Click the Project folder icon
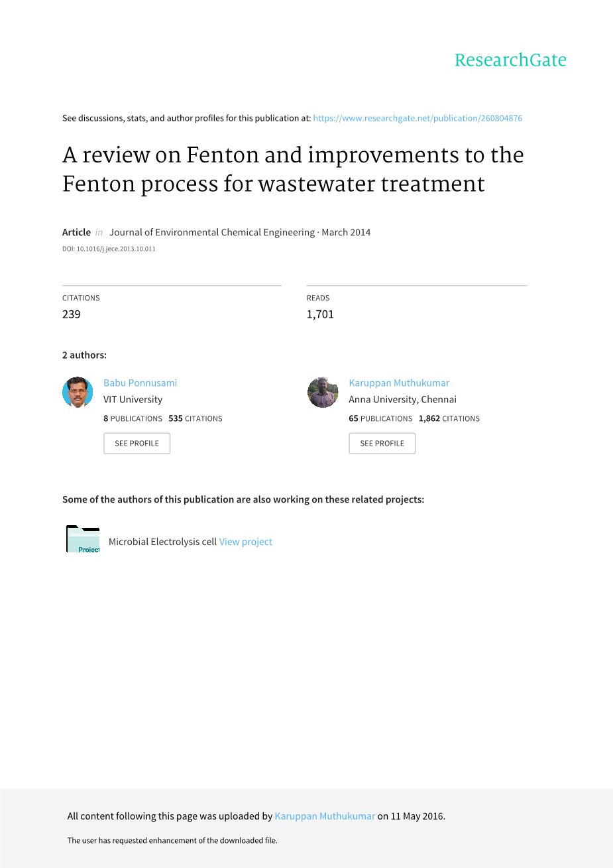The width and height of the screenshot is (613, 868). click(83, 539)
